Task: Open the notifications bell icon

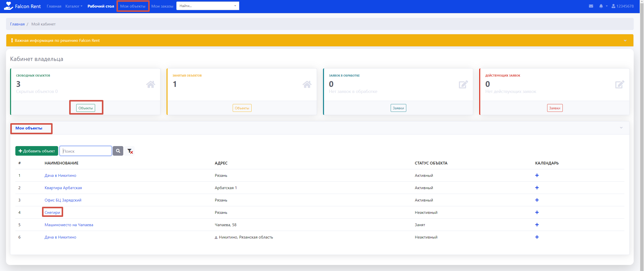Action: point(601,6)
